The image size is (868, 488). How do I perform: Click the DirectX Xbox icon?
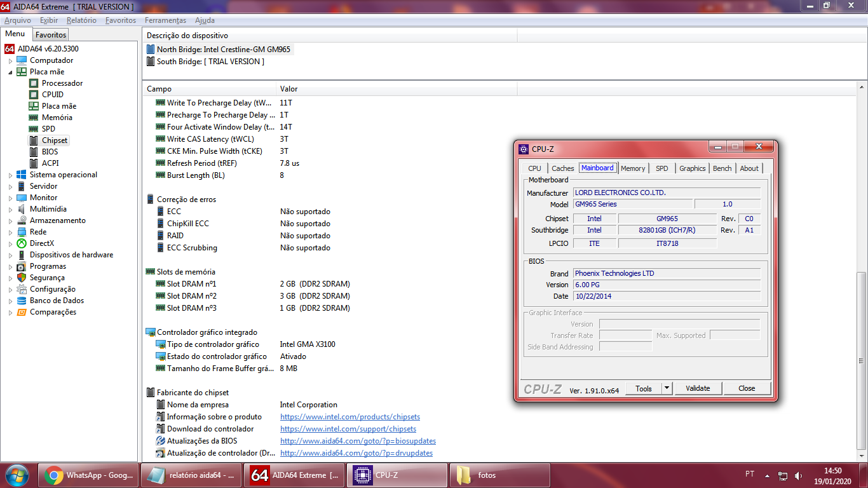click(x=22, y=243)
